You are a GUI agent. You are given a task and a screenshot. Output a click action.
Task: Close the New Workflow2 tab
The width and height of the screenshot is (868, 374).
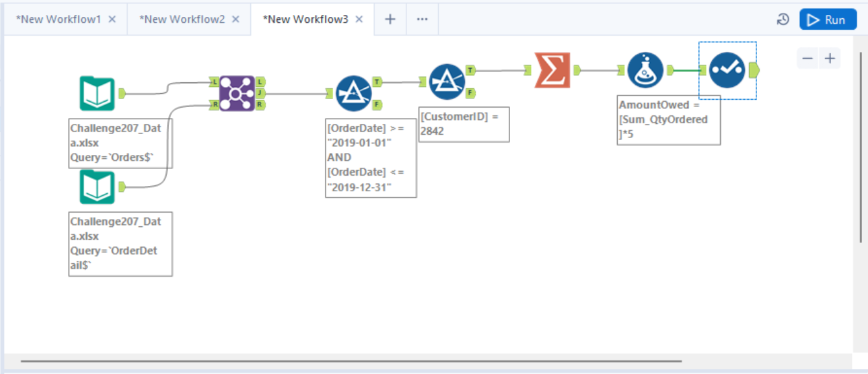pyautogui.click(x=236, y=19)
